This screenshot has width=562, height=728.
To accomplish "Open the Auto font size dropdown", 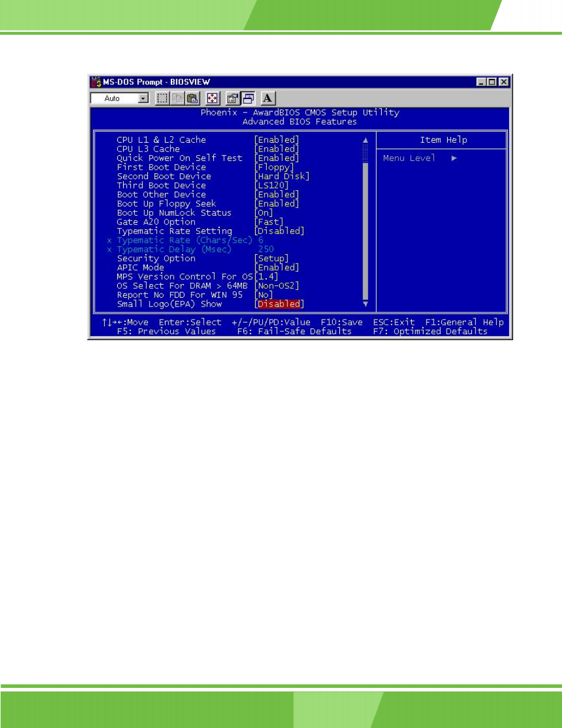I will coord(143,98).
